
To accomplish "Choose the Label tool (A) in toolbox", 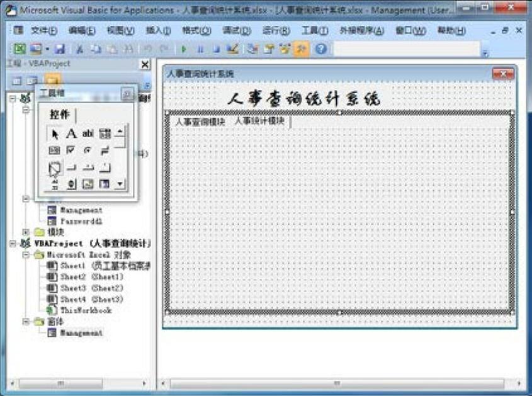I will pyautogui.click(x=71, y=133).
